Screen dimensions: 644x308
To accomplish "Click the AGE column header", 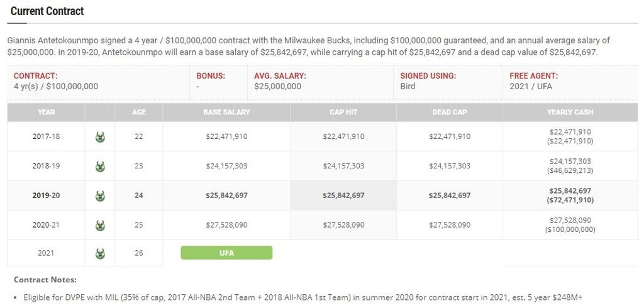I will click(139, 113).
